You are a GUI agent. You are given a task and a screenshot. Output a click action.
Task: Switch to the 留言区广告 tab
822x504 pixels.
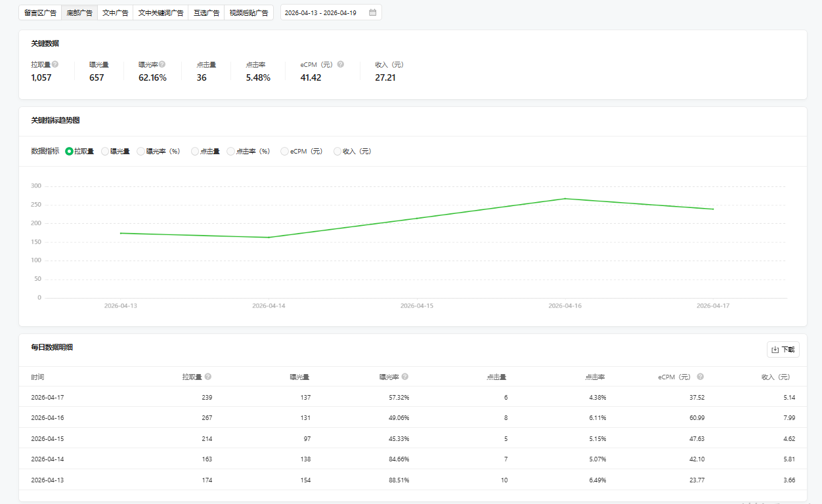click(x=40, y=12)
